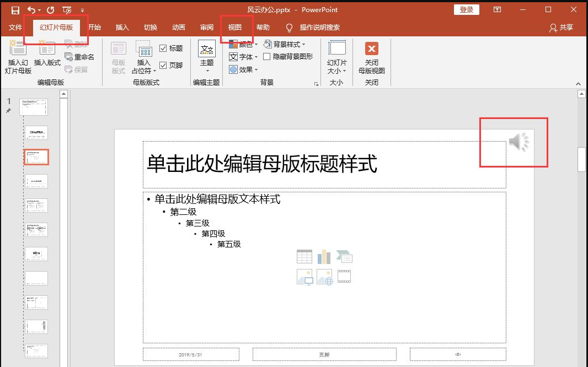The height and width of the screenshot is (367, 588).
Task: Click the slide number placeholder <#>
Action: pyautogui.click(x=458, y=354)
